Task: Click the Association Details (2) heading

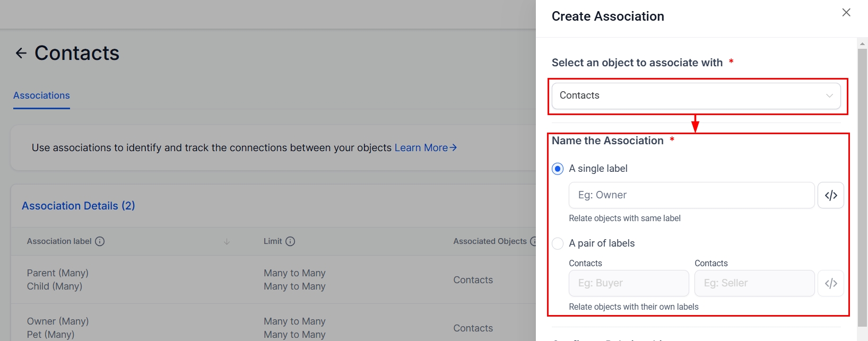Action: coord(79,206)
